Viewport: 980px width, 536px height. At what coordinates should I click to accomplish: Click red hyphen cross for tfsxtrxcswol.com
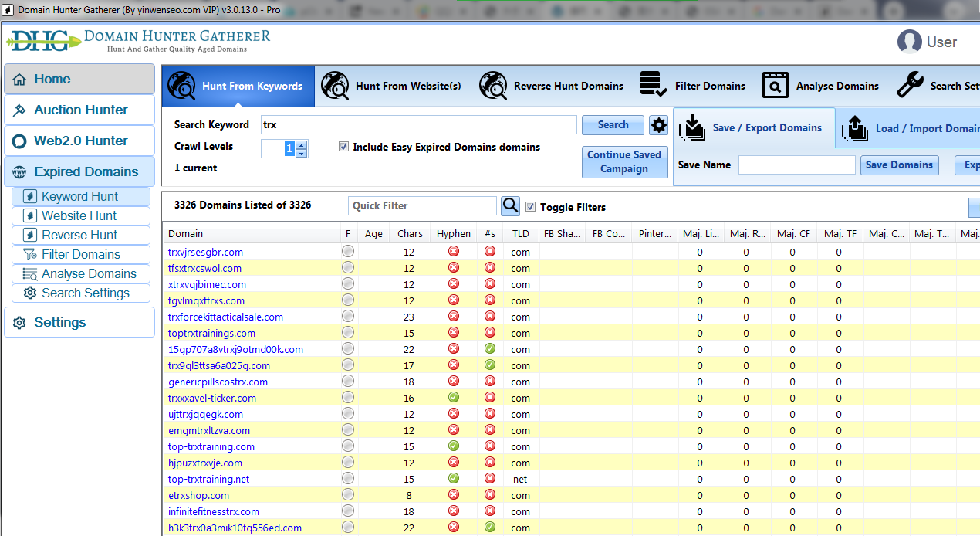pyautogui.click(x=454, y=267)
